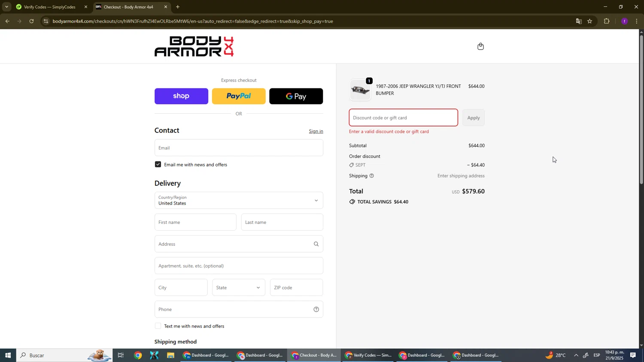The height and width of the screenshot is (362, 644).
Task: Click the First name field
Action: tap(195, 222)
